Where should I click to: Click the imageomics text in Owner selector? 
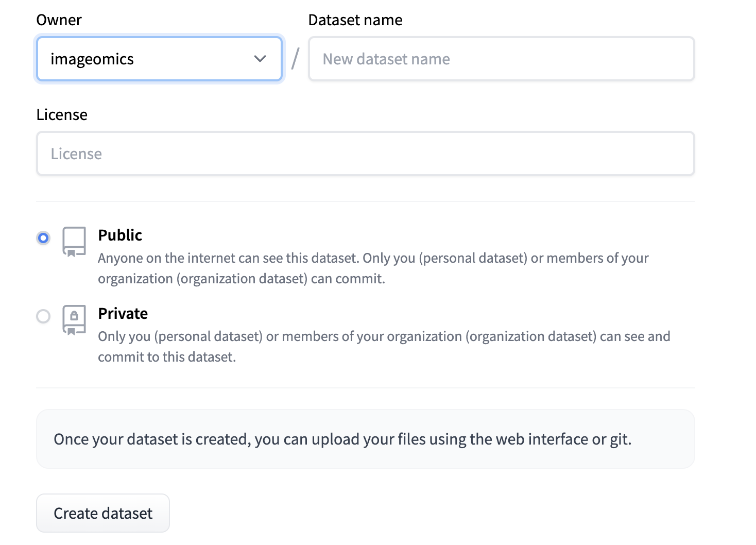[92, 59]
